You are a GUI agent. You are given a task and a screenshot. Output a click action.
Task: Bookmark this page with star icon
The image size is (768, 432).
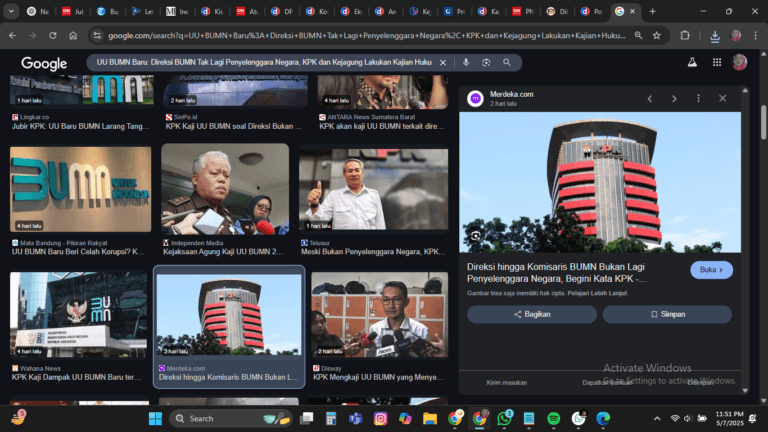tap(656, 35)
